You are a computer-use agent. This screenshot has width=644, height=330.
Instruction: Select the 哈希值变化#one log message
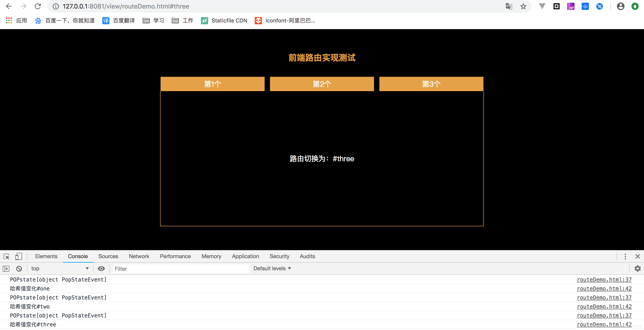(x=30, y=289)
